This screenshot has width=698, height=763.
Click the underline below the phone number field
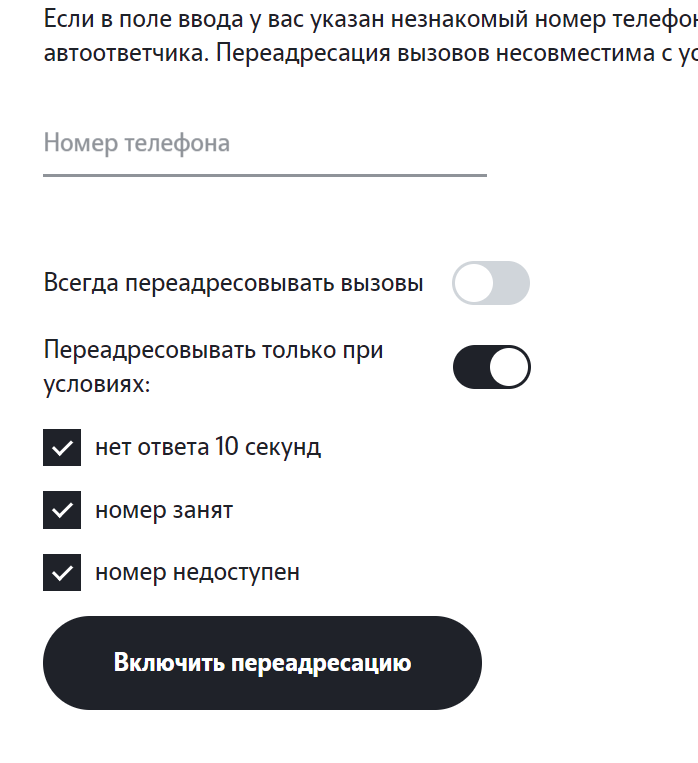(264, 175)
